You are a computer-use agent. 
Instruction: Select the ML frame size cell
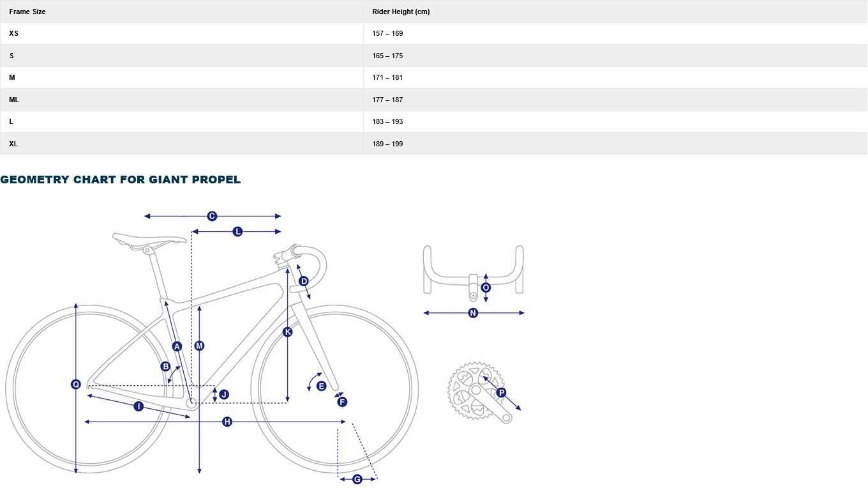14,100
